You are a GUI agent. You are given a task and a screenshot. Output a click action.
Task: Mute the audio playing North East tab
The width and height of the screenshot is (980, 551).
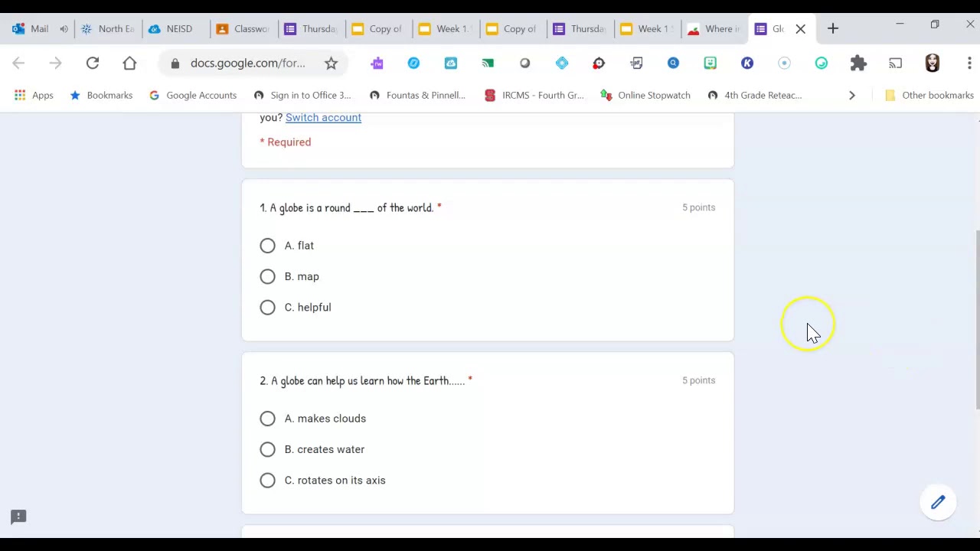pos(64,29)
